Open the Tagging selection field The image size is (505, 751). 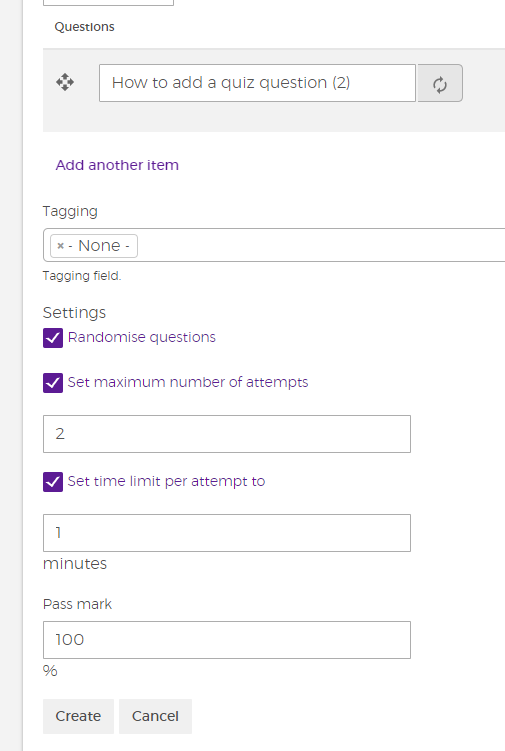(x=274, y=245)
